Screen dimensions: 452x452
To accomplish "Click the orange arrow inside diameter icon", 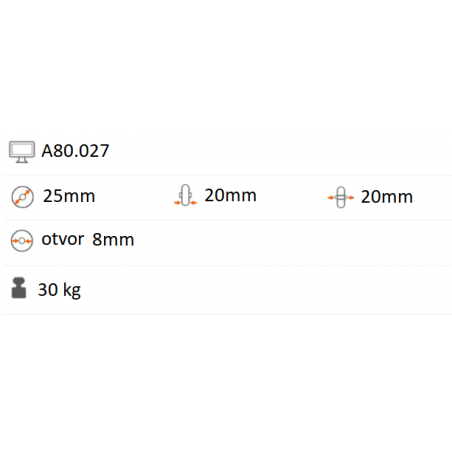I will 22,197.
